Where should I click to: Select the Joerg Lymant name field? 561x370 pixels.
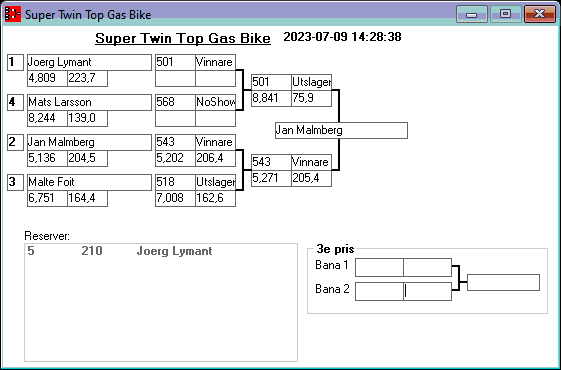[89, 62]
